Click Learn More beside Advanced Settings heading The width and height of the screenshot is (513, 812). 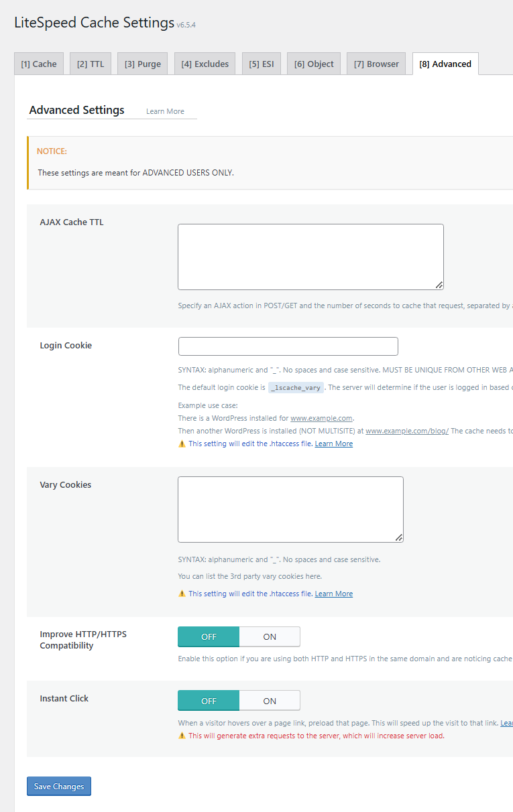[x=165, y=111]
